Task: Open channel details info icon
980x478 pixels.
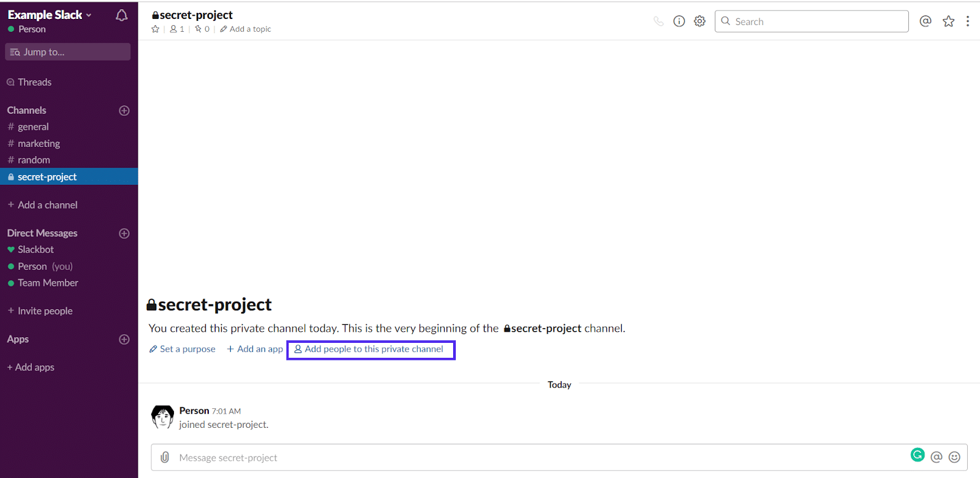Action: (x=679, y=21)
